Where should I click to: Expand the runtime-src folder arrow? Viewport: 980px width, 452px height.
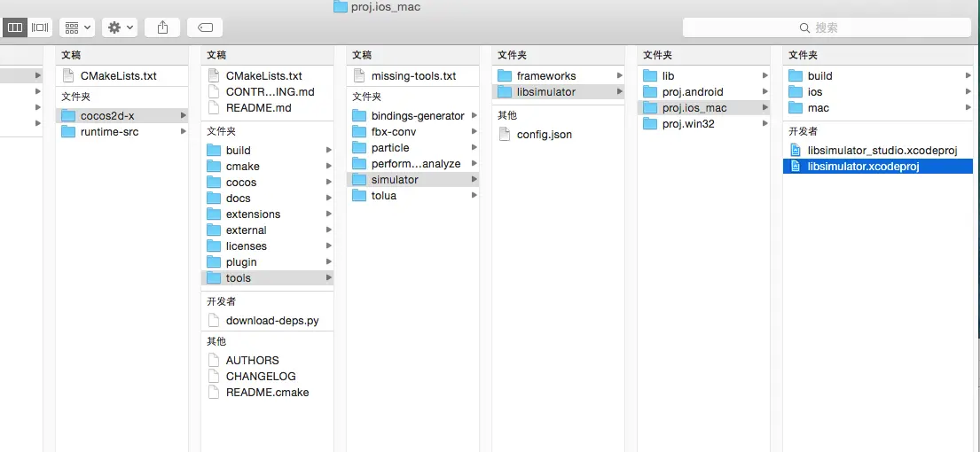pos(183,132)
